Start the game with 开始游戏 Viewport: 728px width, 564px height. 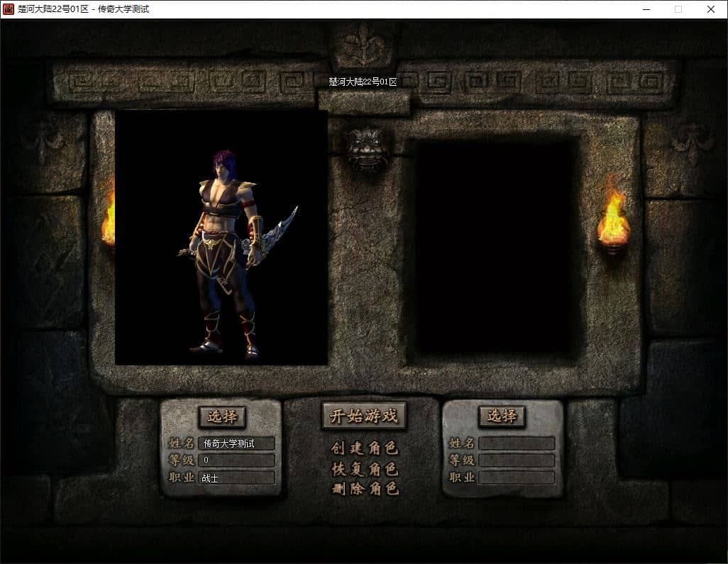[x=364, y=416]
